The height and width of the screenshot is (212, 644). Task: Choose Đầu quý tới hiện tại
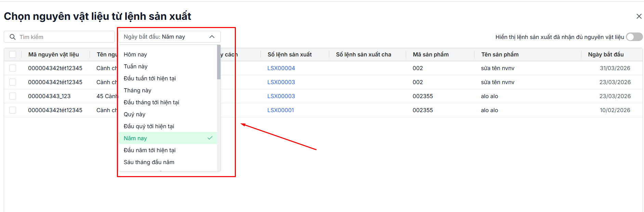[x=168, y=126]
